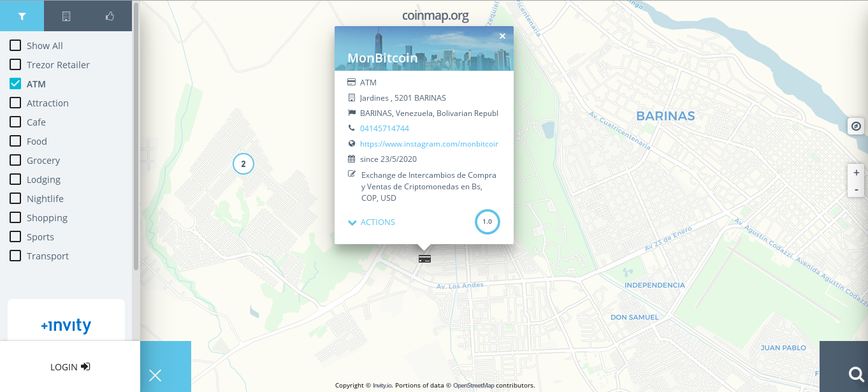Click the BARINAS city label on map
Screen dimensions: 868x392
click(x=665, y=116)
